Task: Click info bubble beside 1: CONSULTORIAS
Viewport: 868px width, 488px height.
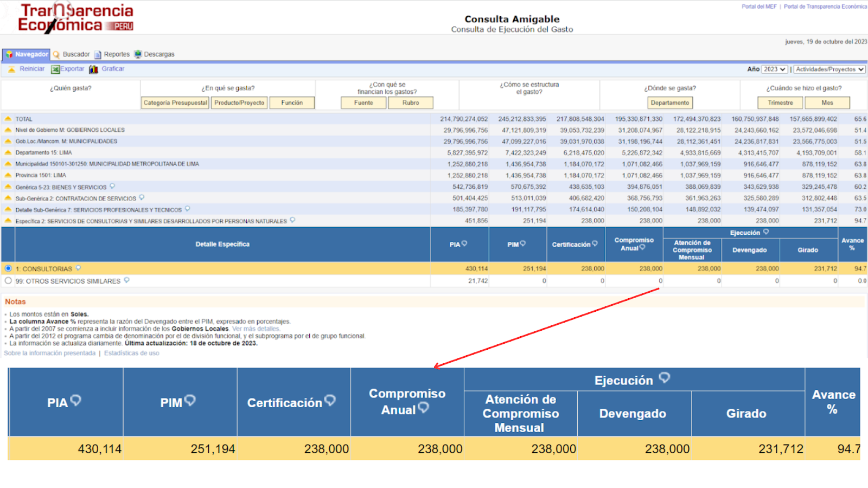Action: point(78,268)
